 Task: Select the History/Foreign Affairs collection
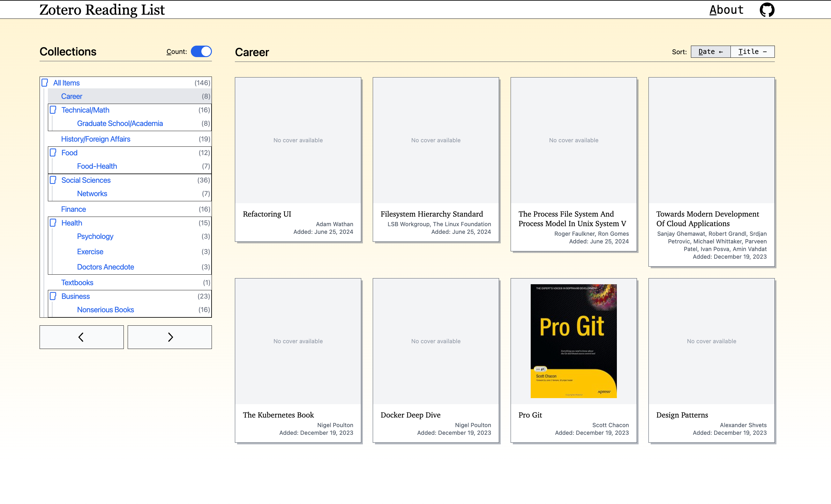pos(95,139)
